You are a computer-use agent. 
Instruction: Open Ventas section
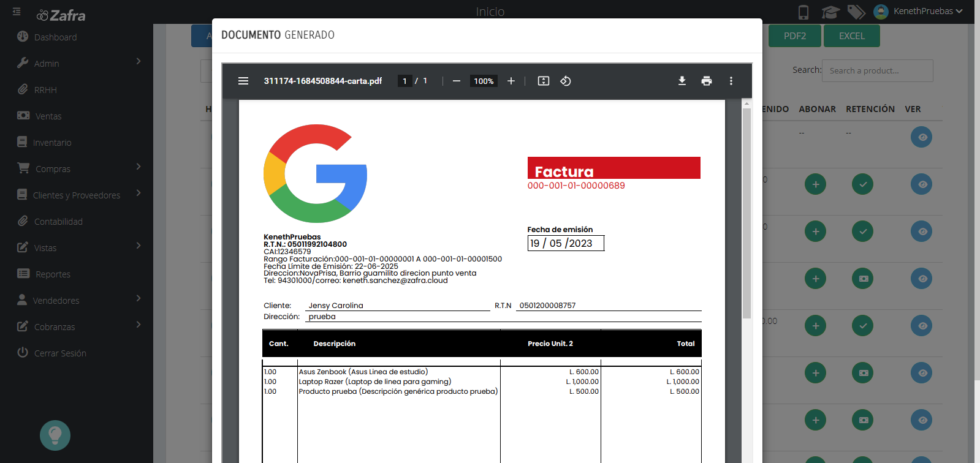click(48, 116)
